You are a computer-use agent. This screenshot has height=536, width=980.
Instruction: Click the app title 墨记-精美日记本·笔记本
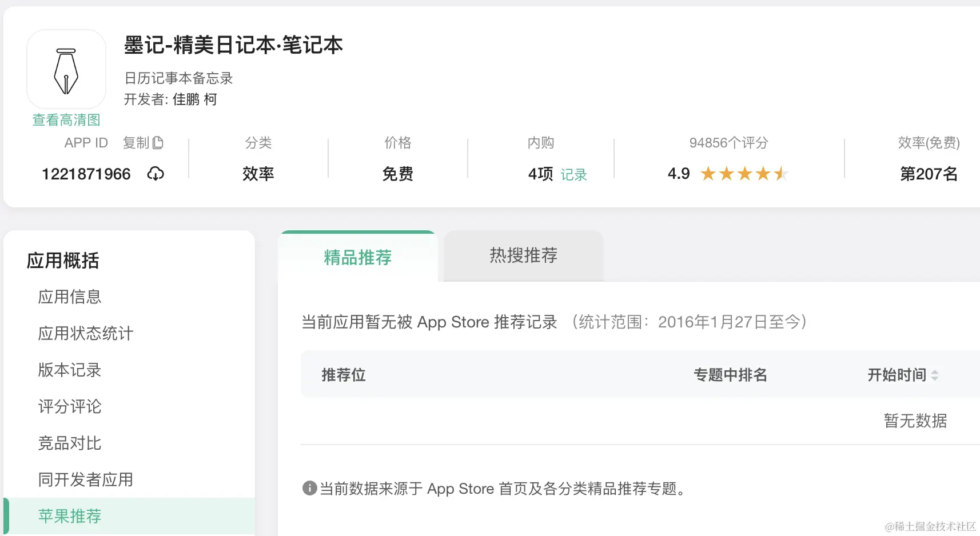[x=233, y=45]
